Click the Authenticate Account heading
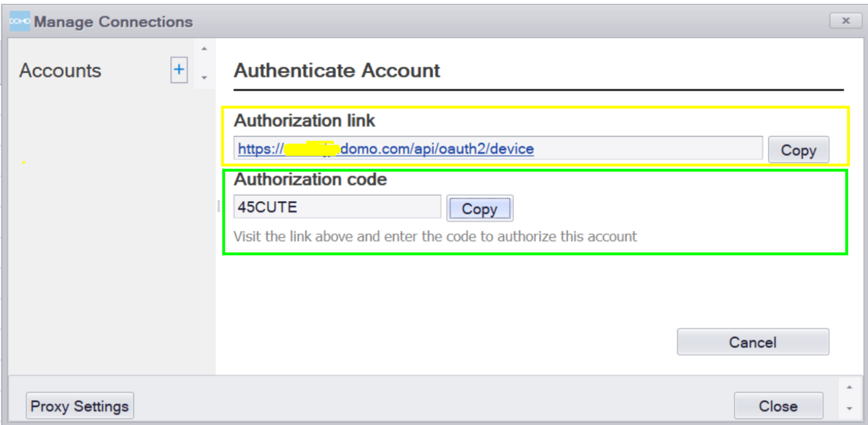868x425 pixels. pos(337,70)
